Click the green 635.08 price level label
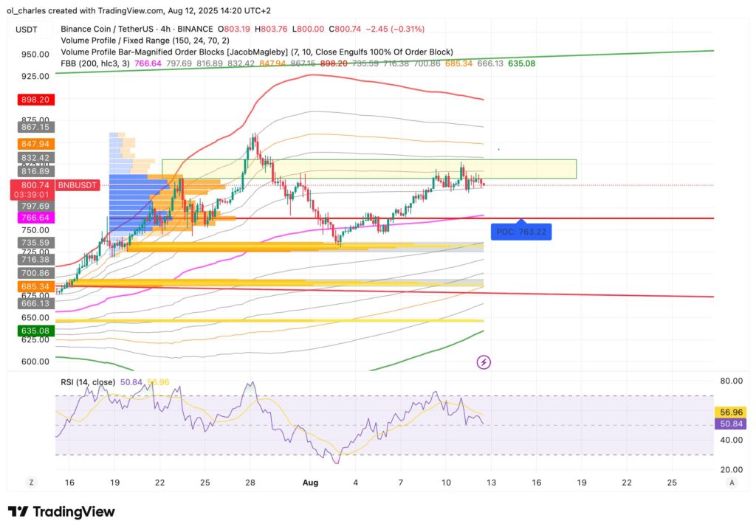Viewport: 756px width, 532px height. 35,331
